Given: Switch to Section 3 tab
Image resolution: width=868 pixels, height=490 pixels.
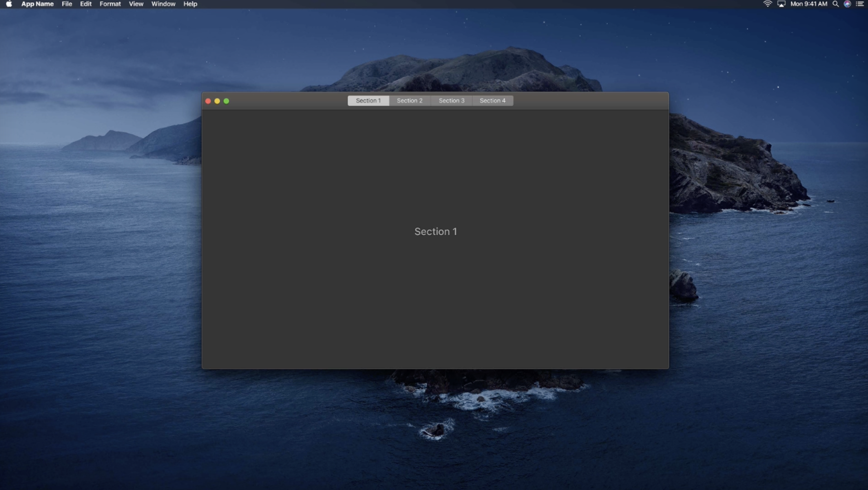Looking at the screenshot, I should click(x=451, y=101).
